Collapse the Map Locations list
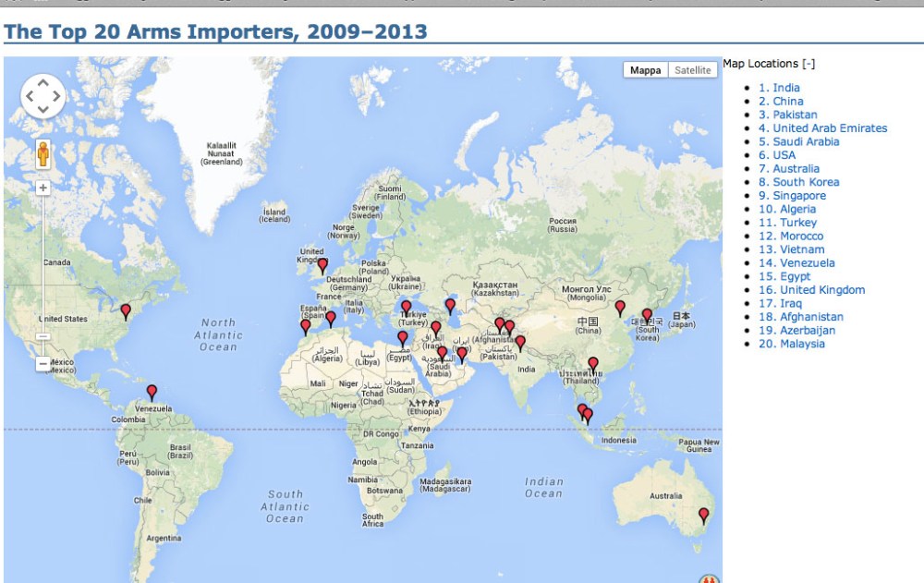Image resolution: width=924 pixels, height=583 pixels. (808, 64)
